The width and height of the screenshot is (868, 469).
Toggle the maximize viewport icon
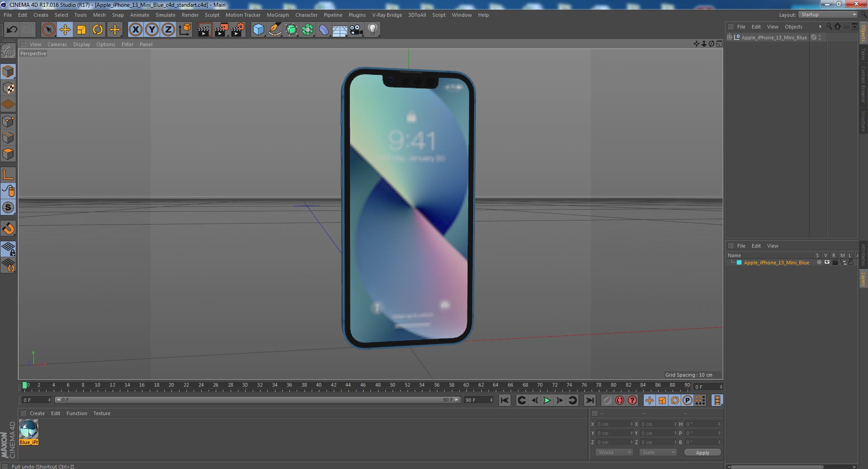click(719, 44)
